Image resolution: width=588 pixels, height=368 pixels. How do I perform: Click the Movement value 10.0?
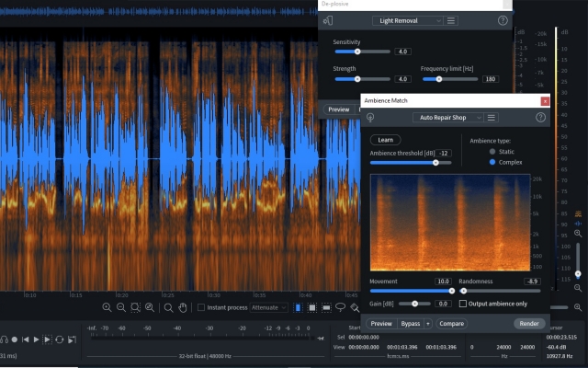tap(443, 282)
